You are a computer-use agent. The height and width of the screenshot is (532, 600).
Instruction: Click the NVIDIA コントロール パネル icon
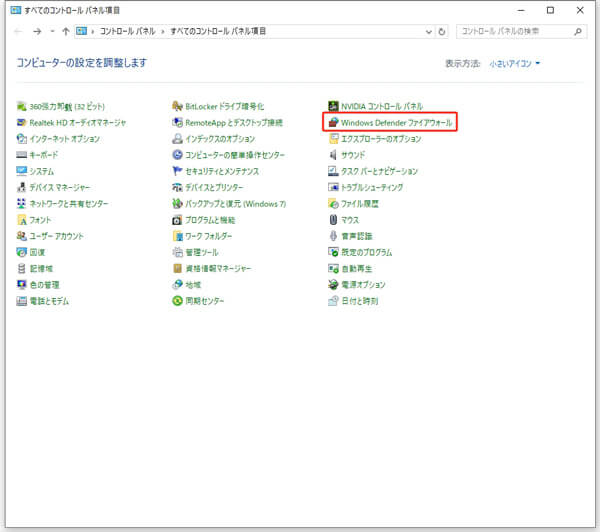(x=333, y=106)
